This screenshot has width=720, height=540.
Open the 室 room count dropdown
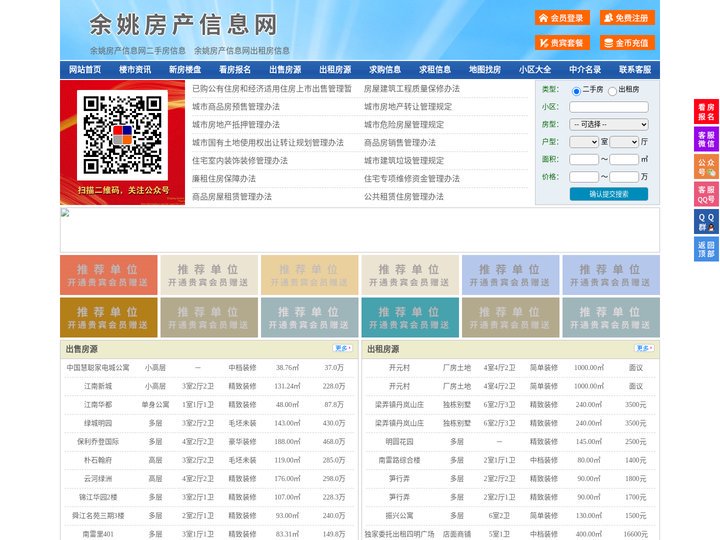pyautogui.click(x=584, y=142)
